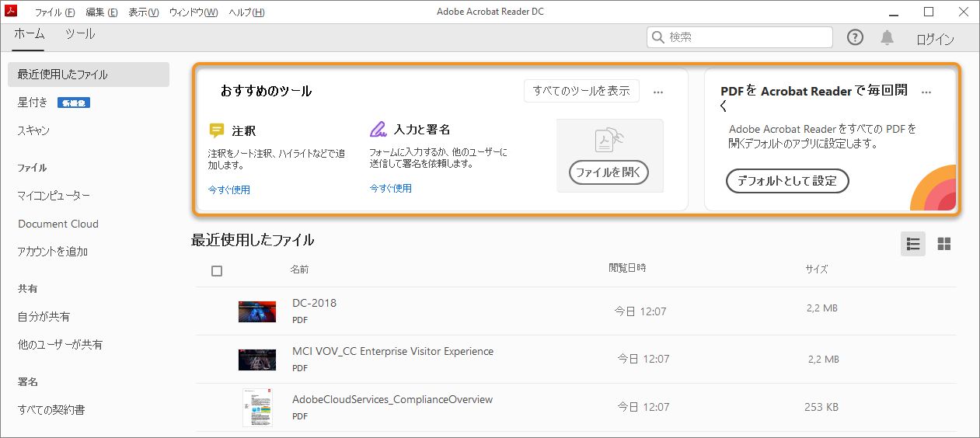Image resolution: width=980 pixels, height=438 pixels.
Task: Click the purple 入力と署名 pen icon
Action: click(x=378, y=128)
